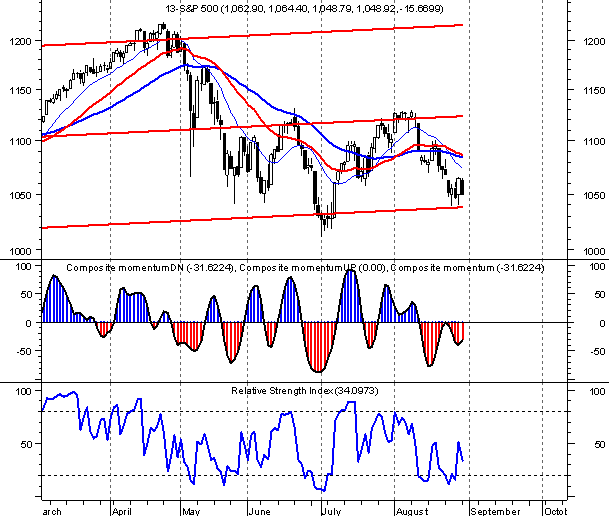Click the May label on the time axis
This screenshot has height=516, width=609.
[x=191, y=511]
